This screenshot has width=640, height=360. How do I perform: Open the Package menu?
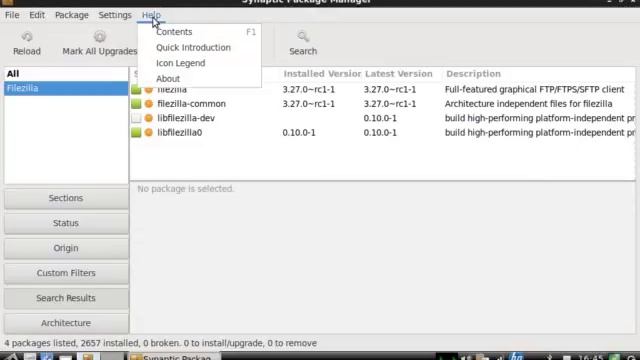(x=72, y=15)
